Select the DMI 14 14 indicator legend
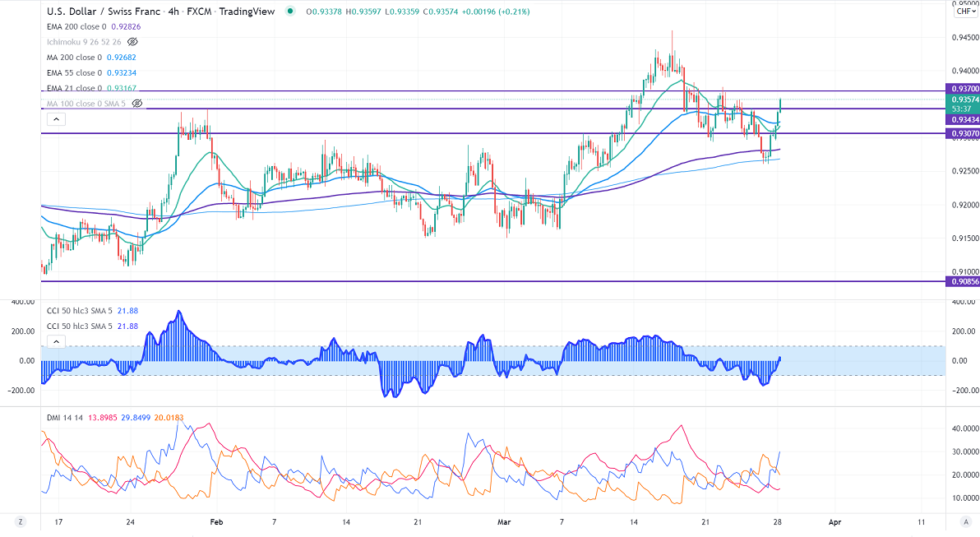 pos(65,418)
